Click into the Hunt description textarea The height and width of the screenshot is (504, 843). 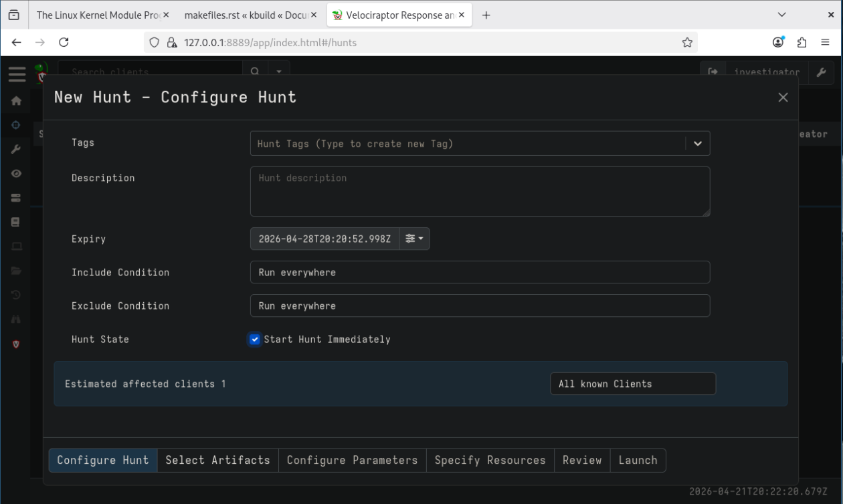[480, 191]
